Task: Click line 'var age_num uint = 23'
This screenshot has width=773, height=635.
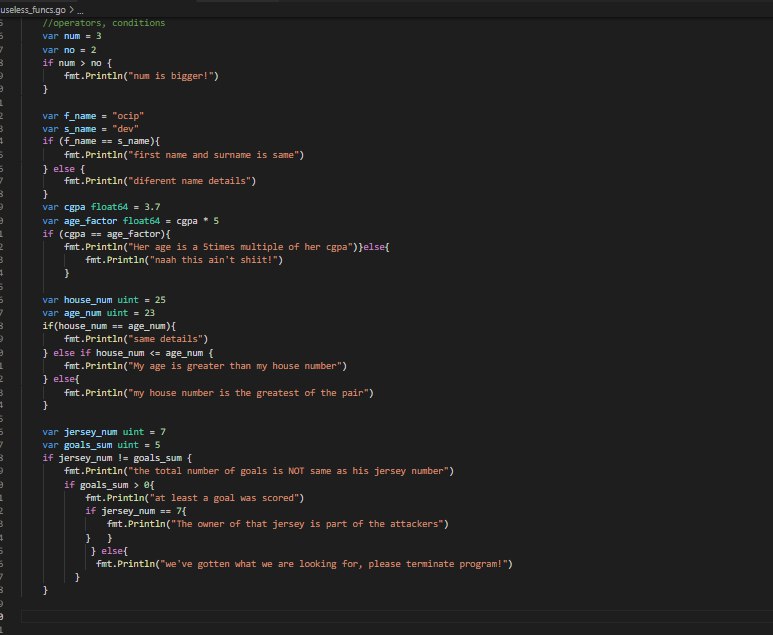Action: [x=99, y=313]
